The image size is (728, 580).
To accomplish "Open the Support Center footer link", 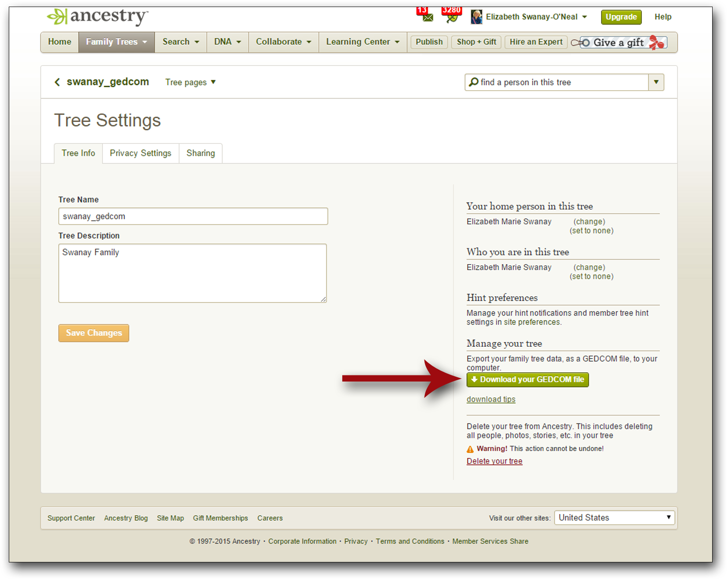I will (x=71, y=518).
